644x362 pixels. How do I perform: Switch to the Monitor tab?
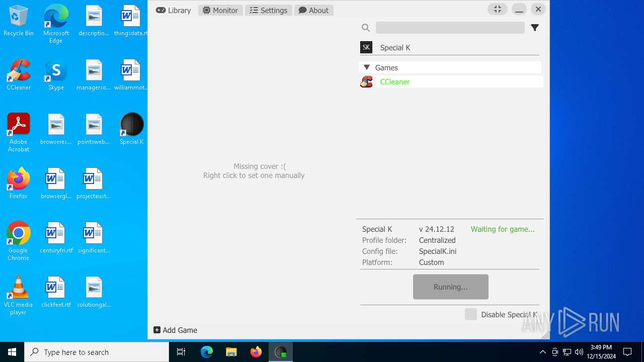(x=220, y=10)
